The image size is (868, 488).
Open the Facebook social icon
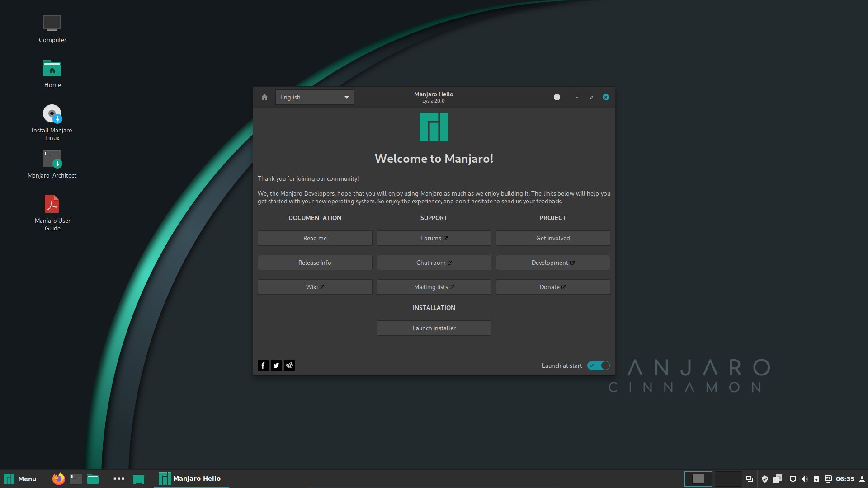click(x=263, y=366)
